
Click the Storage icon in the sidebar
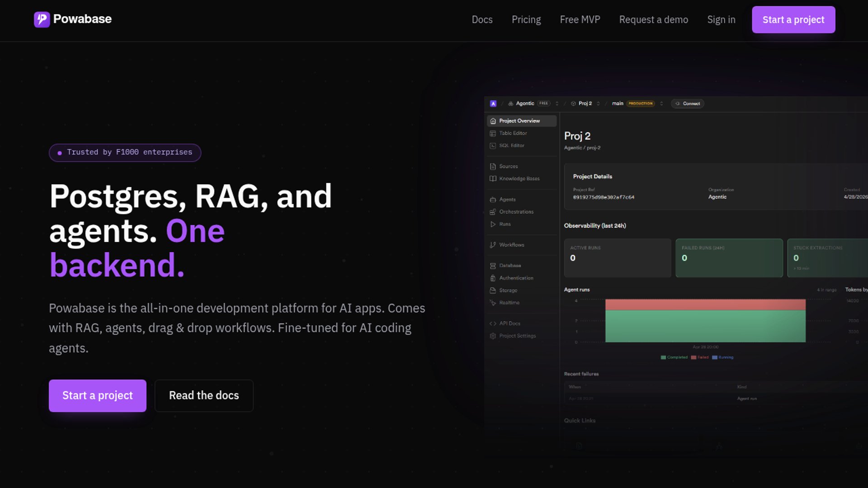(x=493, y=290)
